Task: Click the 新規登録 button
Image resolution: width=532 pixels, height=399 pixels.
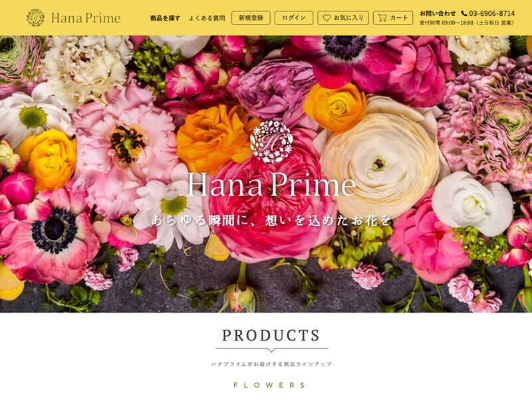Action: pyautogui.click(x=251, y=18)
